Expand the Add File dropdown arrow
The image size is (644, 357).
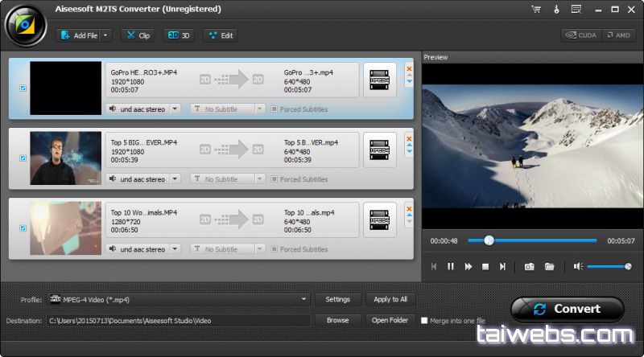pos(106,35)
